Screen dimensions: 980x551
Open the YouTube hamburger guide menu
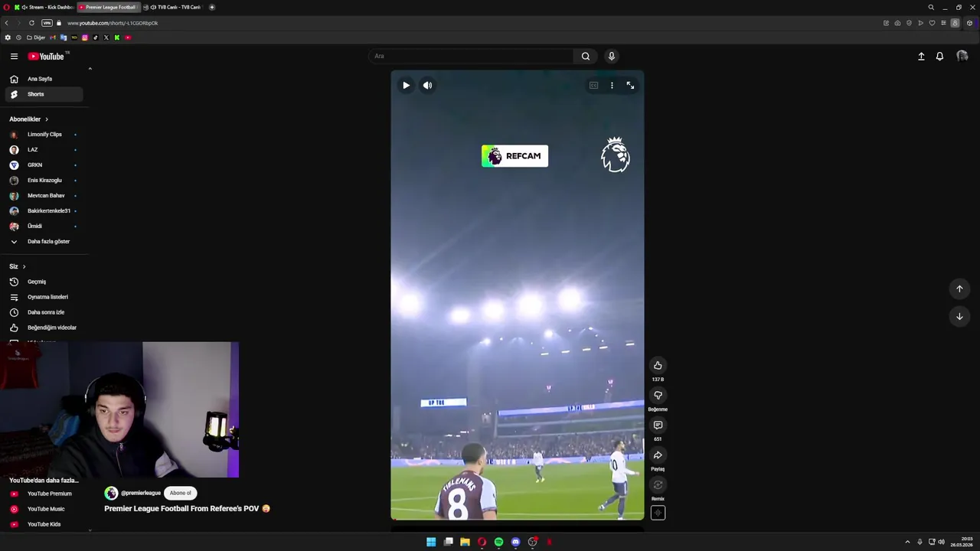(14, 56)
